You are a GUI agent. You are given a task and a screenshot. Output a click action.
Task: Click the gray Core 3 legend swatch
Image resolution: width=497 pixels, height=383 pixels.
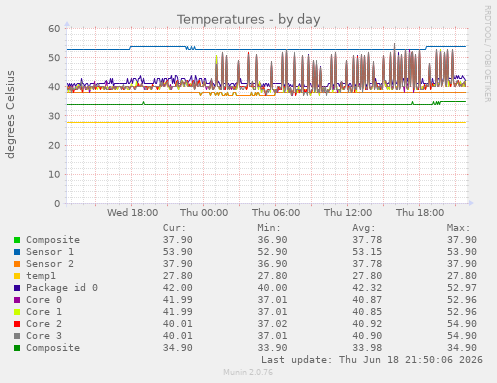pos(17,336)
